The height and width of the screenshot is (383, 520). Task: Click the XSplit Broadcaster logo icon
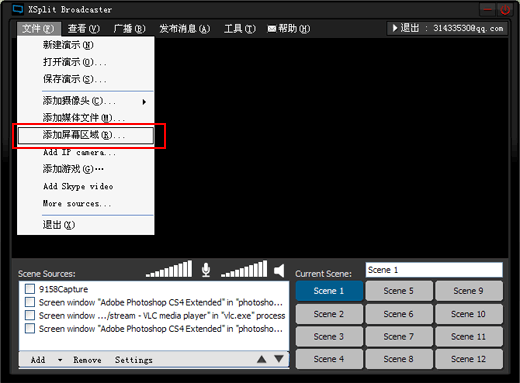point(17,9)
